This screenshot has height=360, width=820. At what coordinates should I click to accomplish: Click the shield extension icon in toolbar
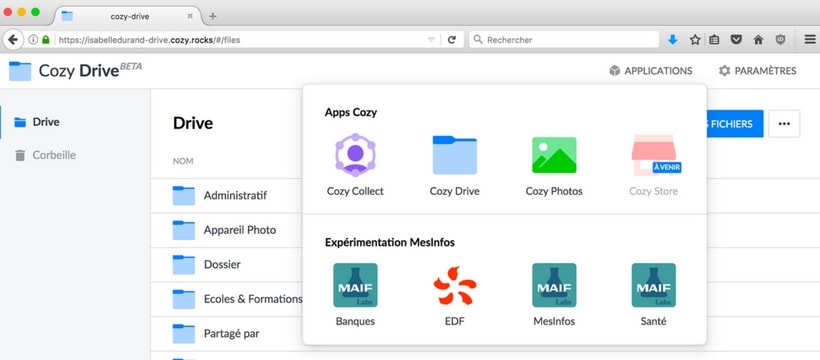pos(780,40)
